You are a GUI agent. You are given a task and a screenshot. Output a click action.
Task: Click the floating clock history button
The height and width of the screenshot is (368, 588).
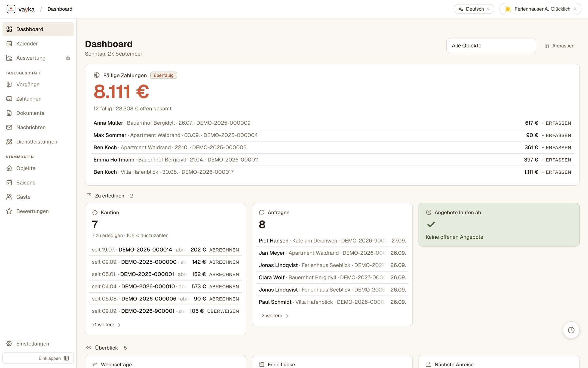click(x=571, y=330)
